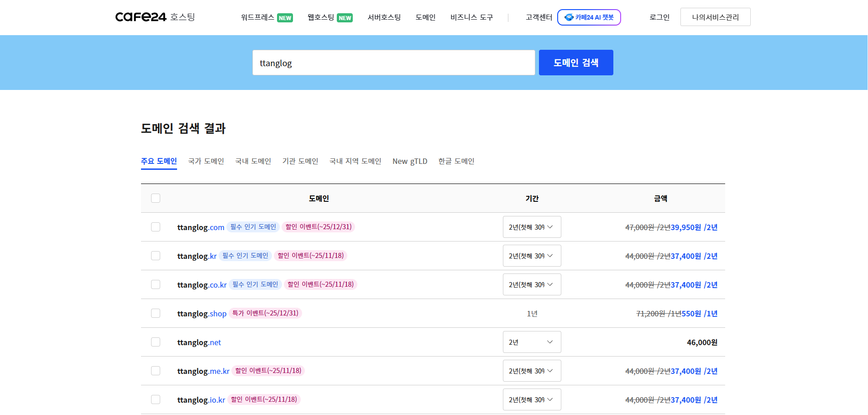Click 할인 이벤트 badge on ttanglog.me.kr row
Screen dimensions: 868x415
tap(268, 371)
